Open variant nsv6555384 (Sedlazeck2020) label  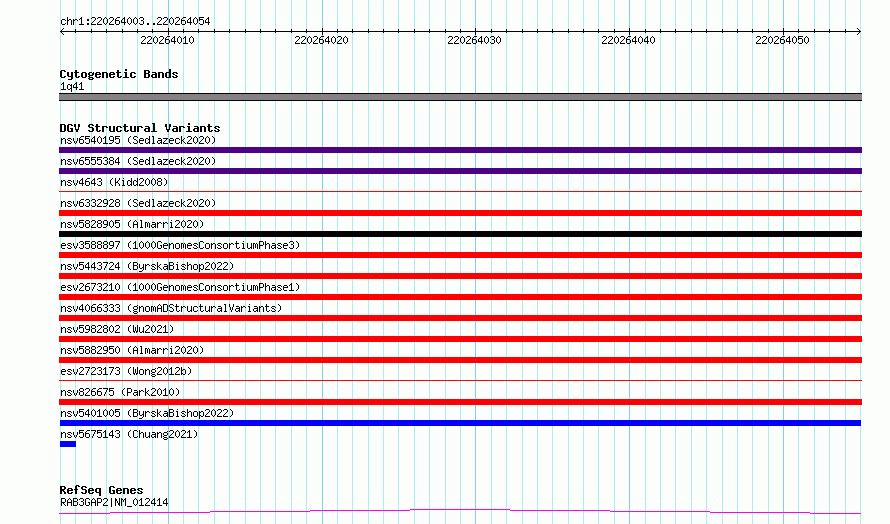pos(138,161)
